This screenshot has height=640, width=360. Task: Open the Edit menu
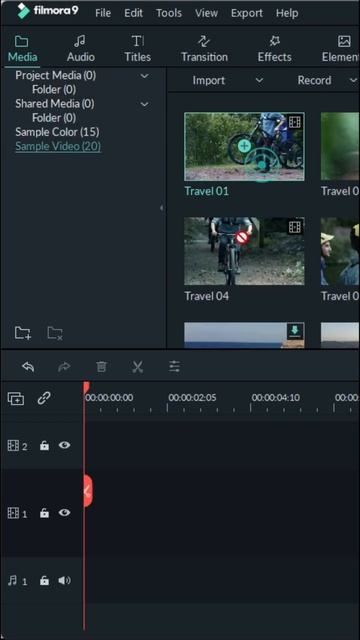pyautogui.click(x=133, y=13)
